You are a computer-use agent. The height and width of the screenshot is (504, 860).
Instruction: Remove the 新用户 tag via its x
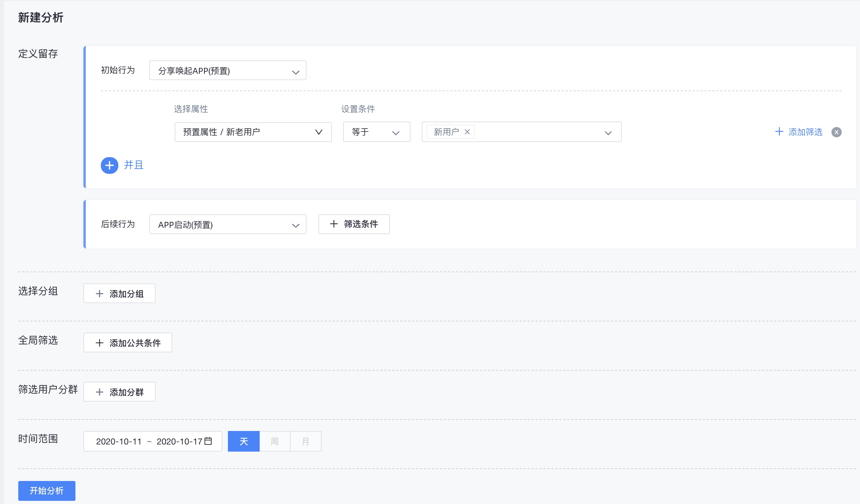pyautogui.click(x=467, y=132)
